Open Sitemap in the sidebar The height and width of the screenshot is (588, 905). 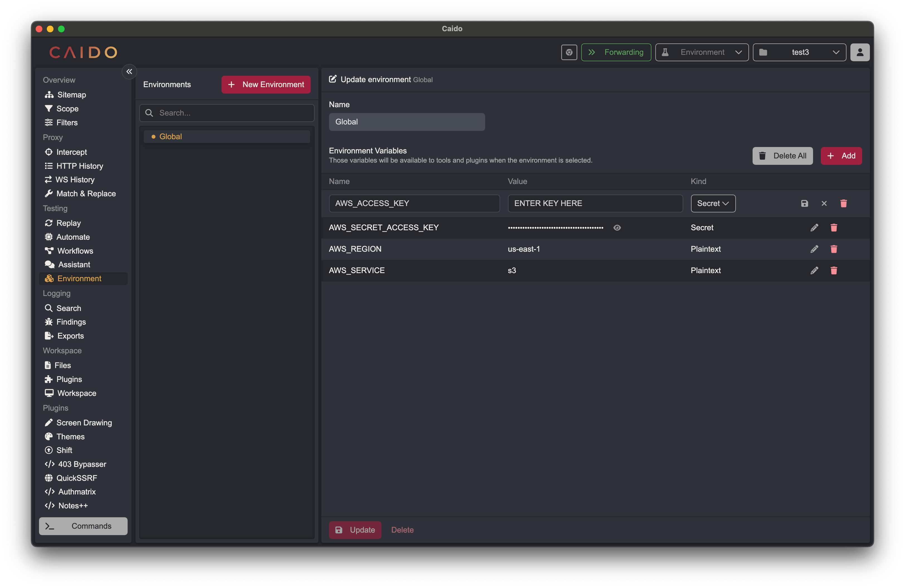click(x=83, y=95)
